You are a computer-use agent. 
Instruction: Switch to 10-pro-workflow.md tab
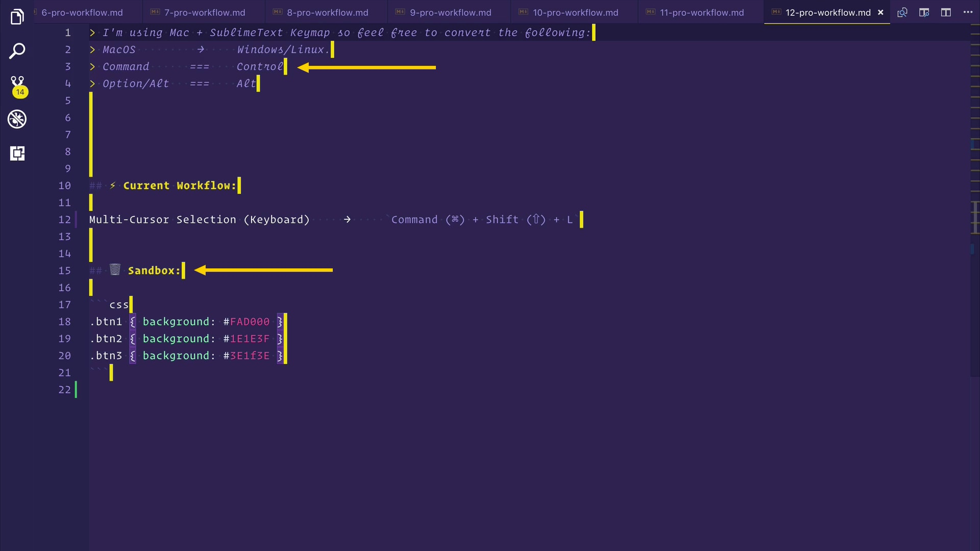[x=575, y=12]
